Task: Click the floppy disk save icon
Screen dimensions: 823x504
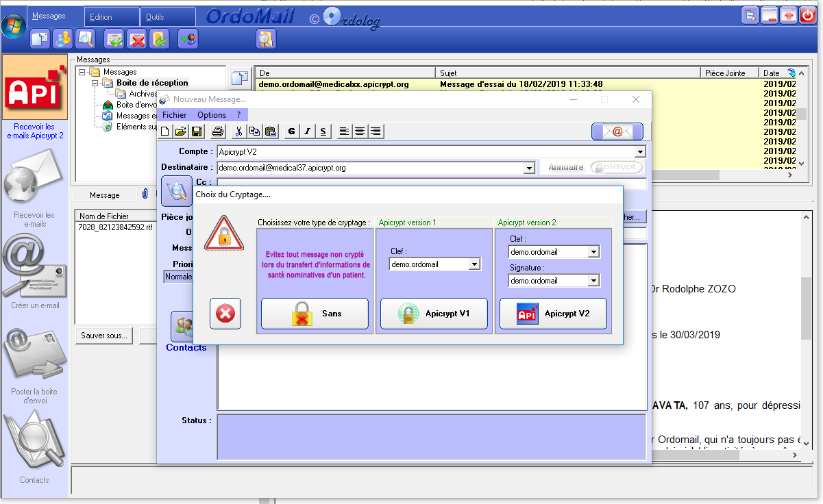Action: [x=197, y=131]
